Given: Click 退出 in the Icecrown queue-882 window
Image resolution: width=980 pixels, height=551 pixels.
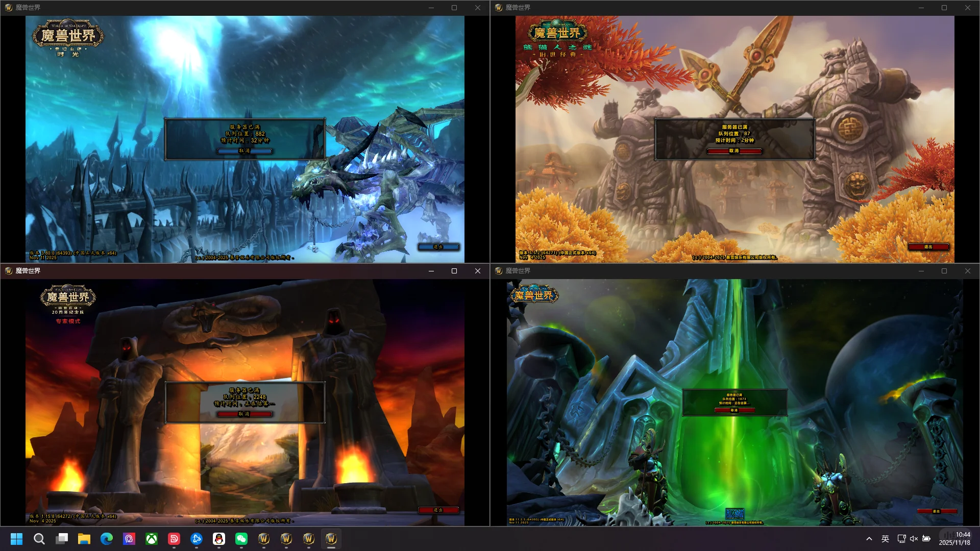Looking at the screenshot, I should click(x=438, y=247).
